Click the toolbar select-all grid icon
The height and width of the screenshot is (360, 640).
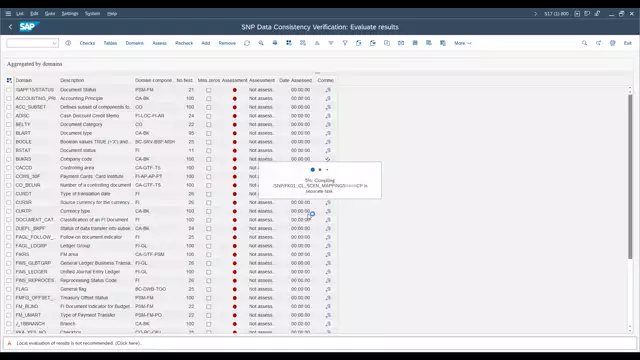(x=289, y=43)
